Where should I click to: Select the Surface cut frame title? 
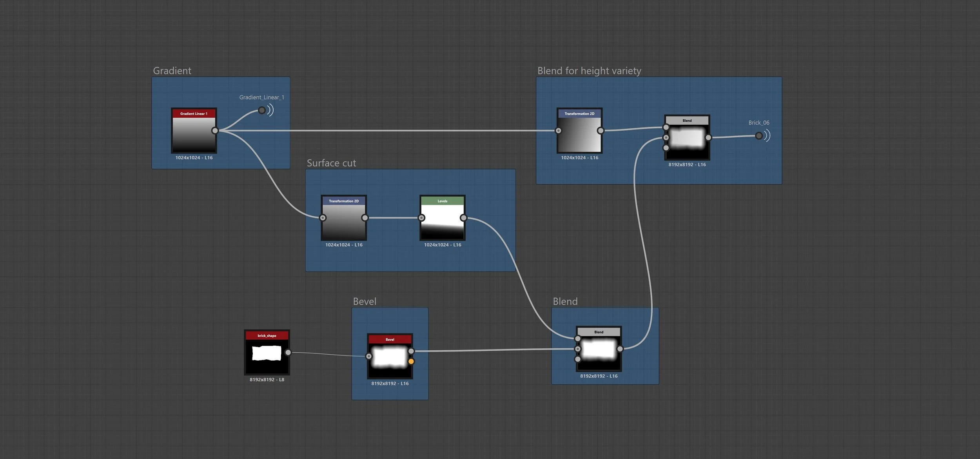(331, 163)
